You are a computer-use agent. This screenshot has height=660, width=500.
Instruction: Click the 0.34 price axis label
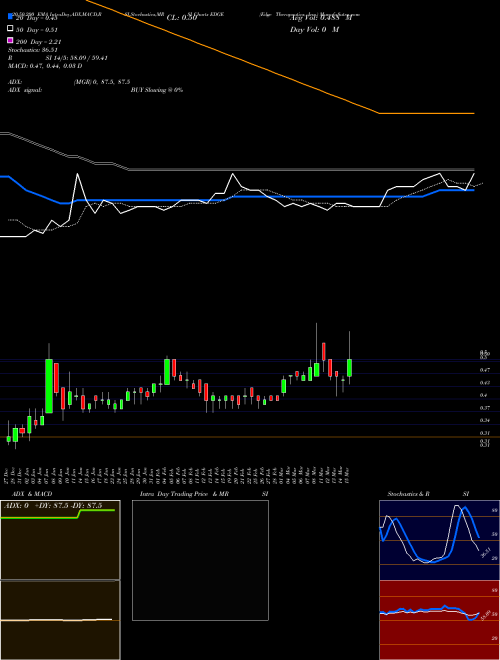pos(484,420)
